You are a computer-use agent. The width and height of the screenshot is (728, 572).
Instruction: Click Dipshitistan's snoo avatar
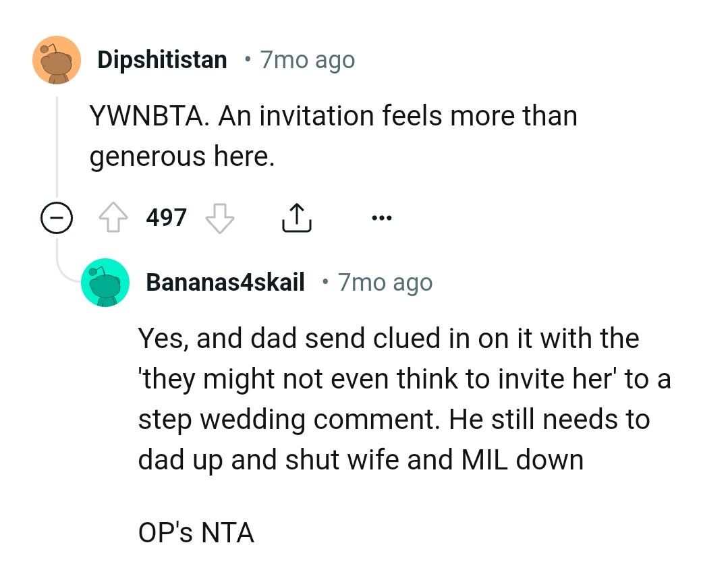pos(57,59)
